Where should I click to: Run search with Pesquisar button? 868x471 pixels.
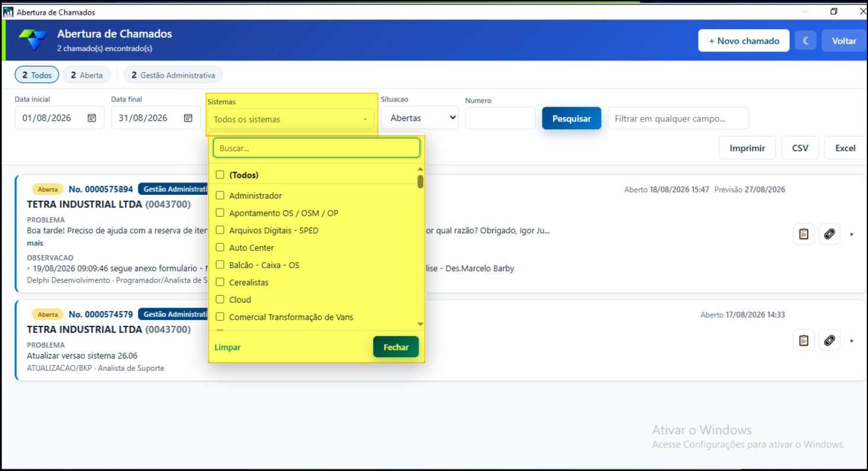pos(572,118)
